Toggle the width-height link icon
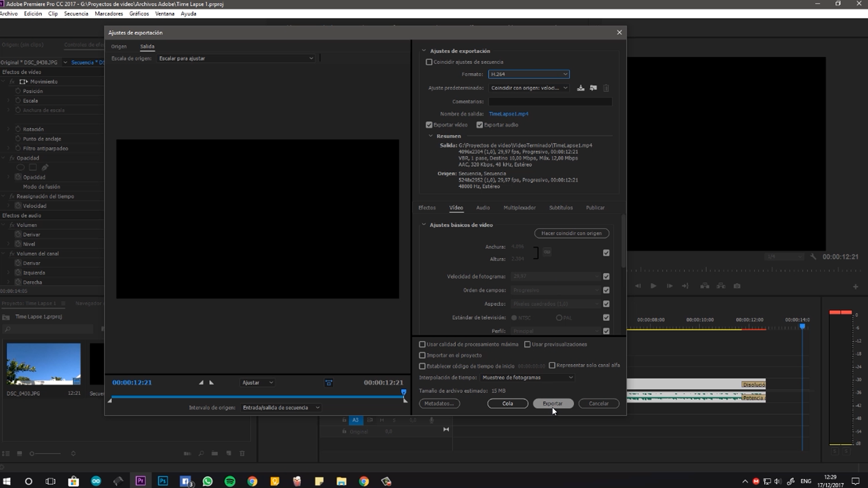 coord(547,252)
